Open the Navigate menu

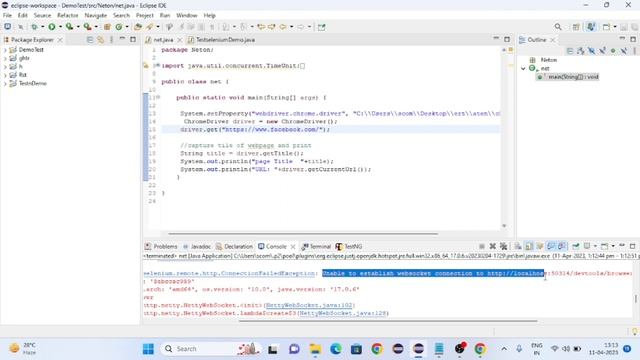[x=96, y=15]
